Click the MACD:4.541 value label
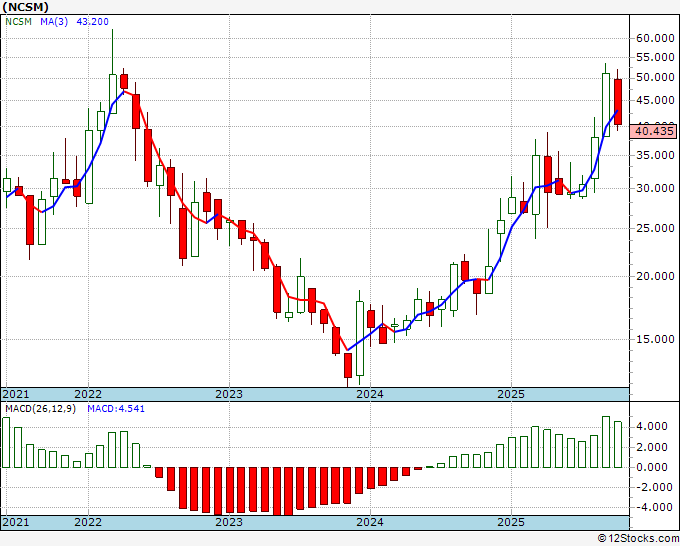Viewport: 680px width, 546px height. (x=116, y=409)
